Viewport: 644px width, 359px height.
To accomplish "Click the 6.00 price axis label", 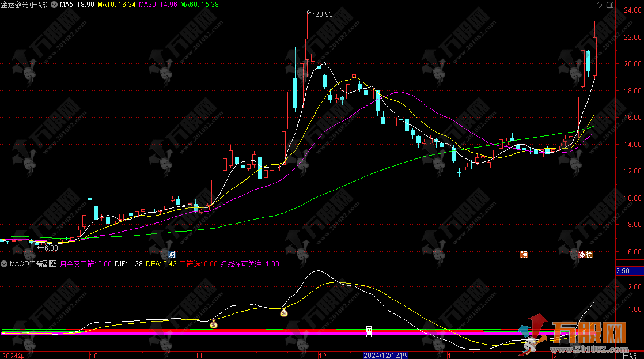I will (x=635, y=252).
